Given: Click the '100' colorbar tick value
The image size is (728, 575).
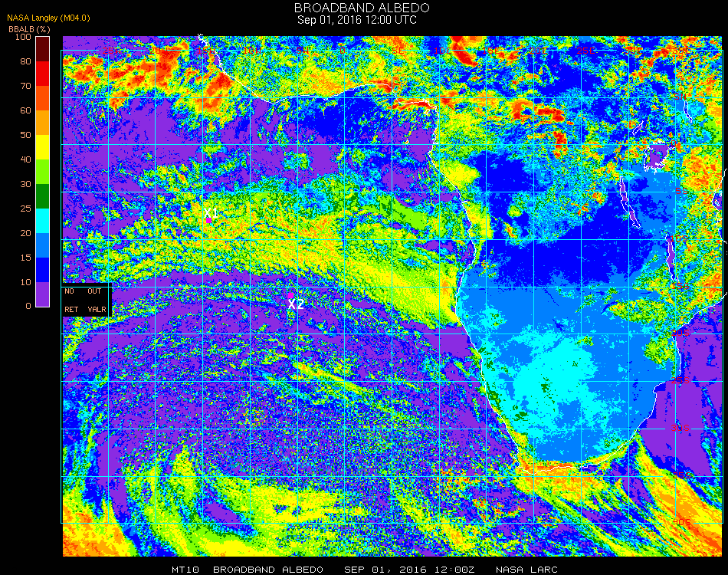Looking at the screenshot, I should (x=23, y=37).
